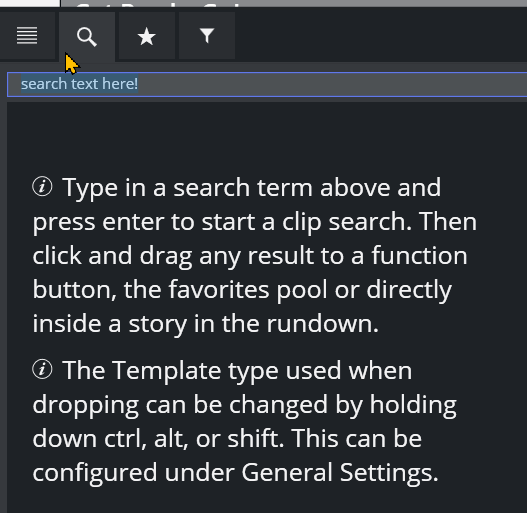Click the blank results area below search field
This screenshot has width=527, height=513.
pyautogui.click(x=267, y=136)
